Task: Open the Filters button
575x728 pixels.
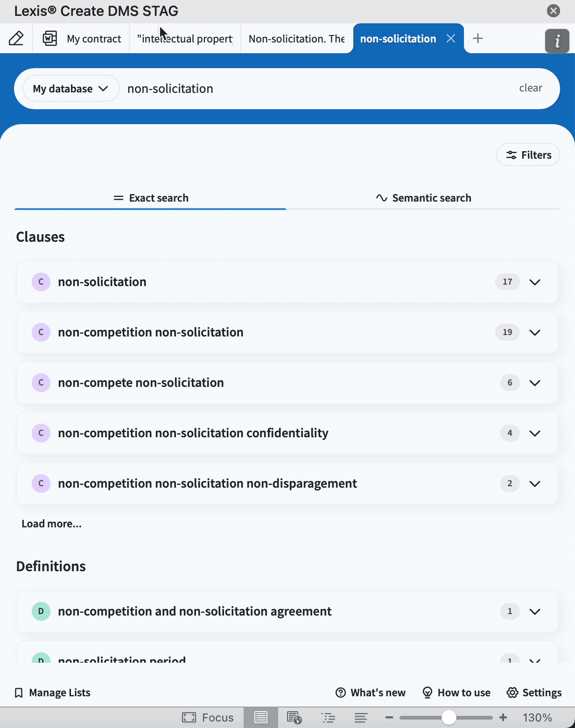Action: pos(528,155)
